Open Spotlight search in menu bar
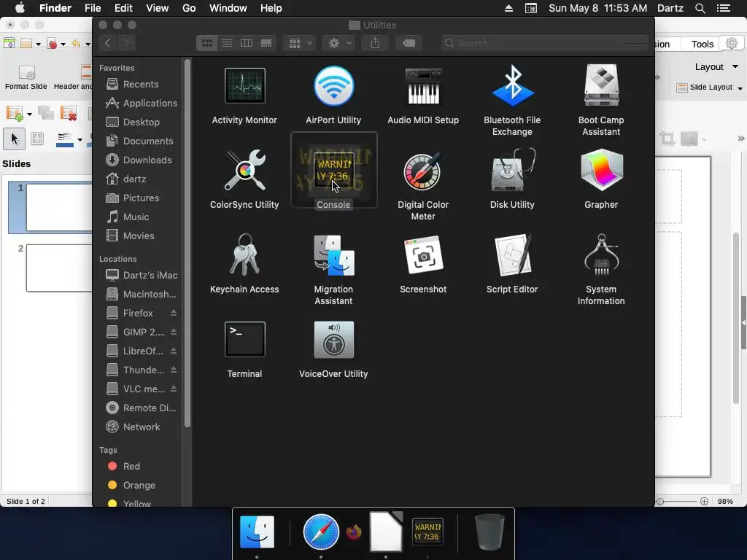 (x=700, y=8)
